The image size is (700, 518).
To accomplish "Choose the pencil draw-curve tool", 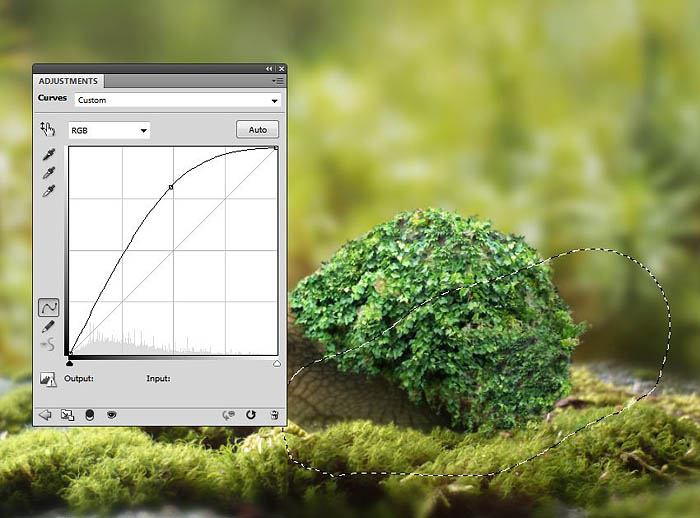I will (x=48, y=327).
